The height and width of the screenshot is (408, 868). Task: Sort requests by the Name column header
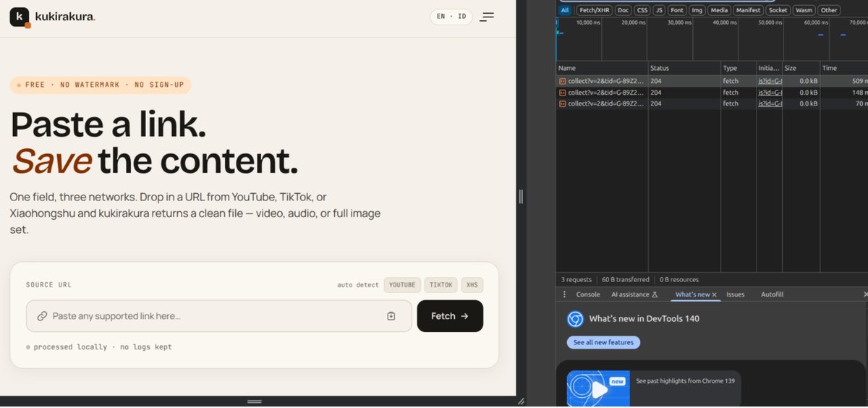click(602, 68)
